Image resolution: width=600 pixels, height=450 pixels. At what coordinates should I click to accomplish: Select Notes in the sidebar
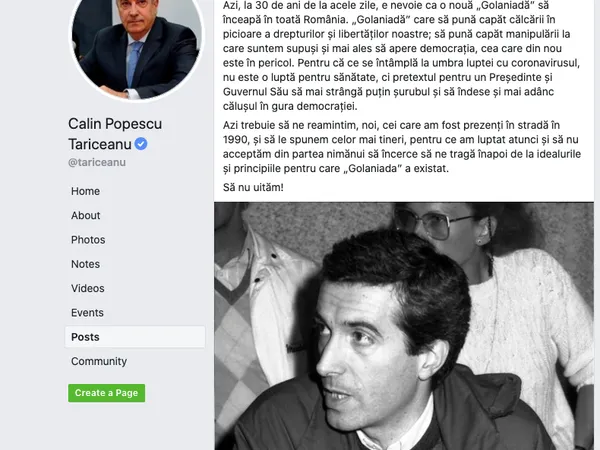(x=85, y=264)
